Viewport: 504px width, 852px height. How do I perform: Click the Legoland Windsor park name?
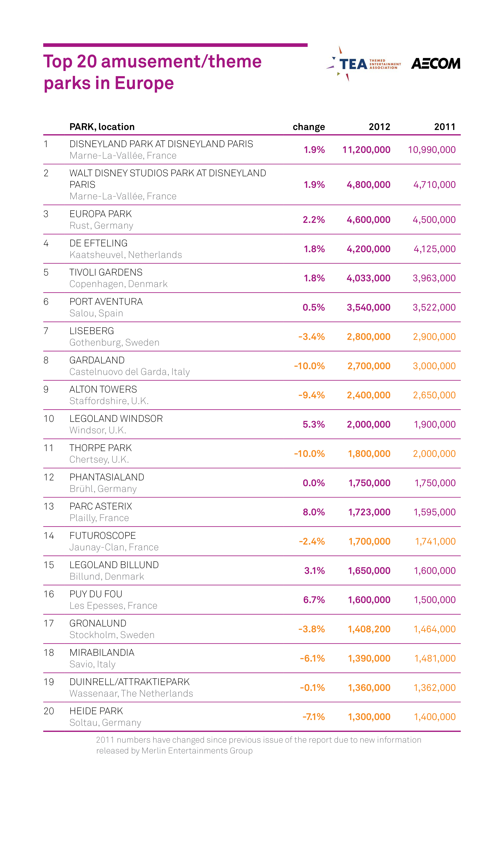tap(116, 418)
